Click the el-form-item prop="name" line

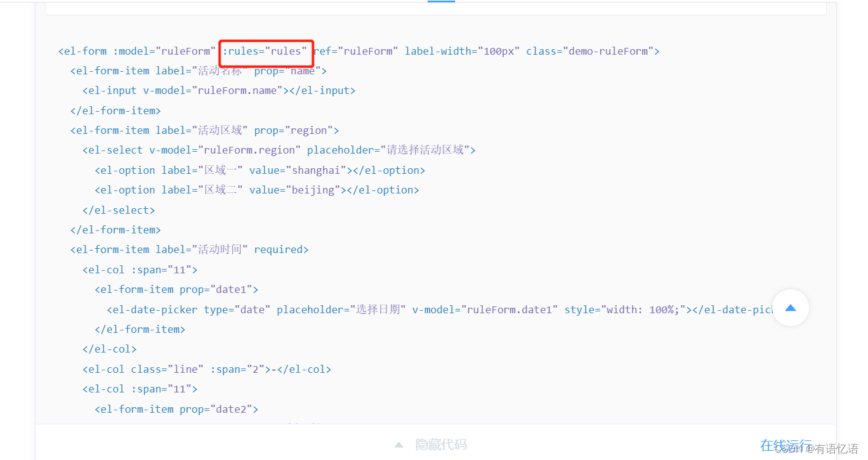click(198, 71)
